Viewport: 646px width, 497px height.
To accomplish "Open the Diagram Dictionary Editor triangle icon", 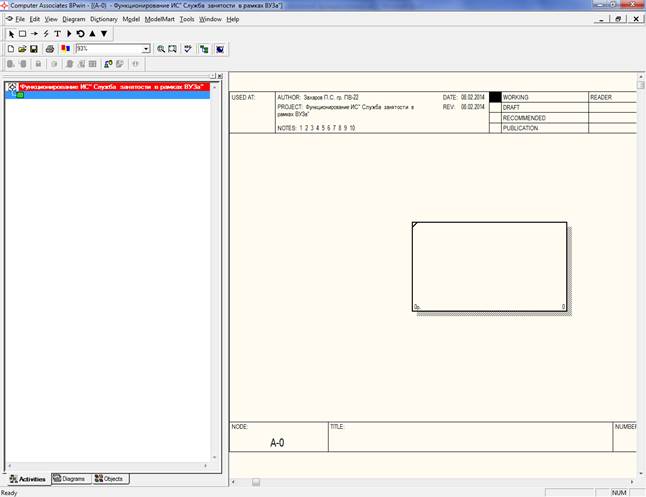I will point(69,34).
